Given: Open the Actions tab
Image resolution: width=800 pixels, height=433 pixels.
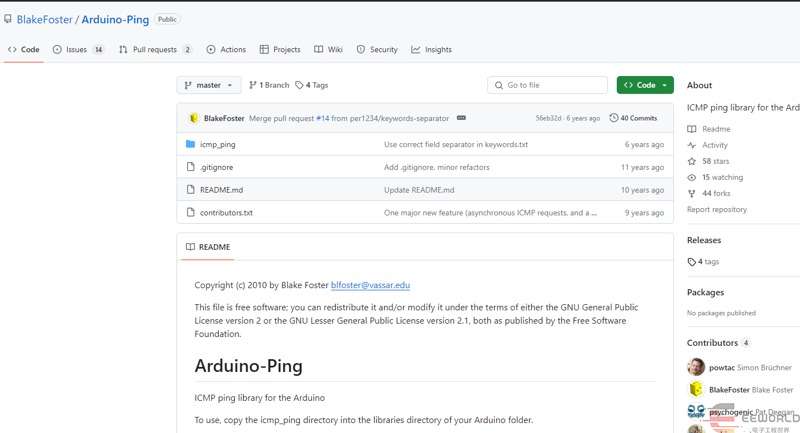Looking at the screenshot, I should pos(226,49).
